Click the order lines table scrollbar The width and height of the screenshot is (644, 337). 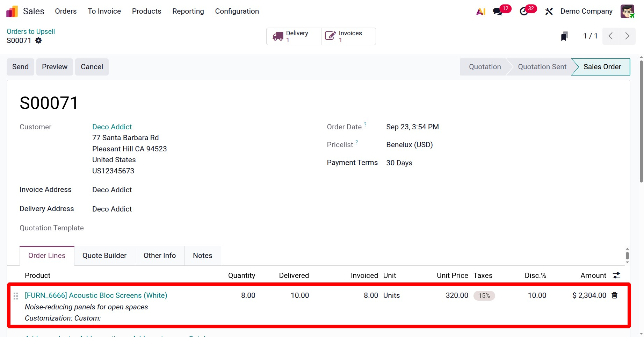[x=627, y=256]
